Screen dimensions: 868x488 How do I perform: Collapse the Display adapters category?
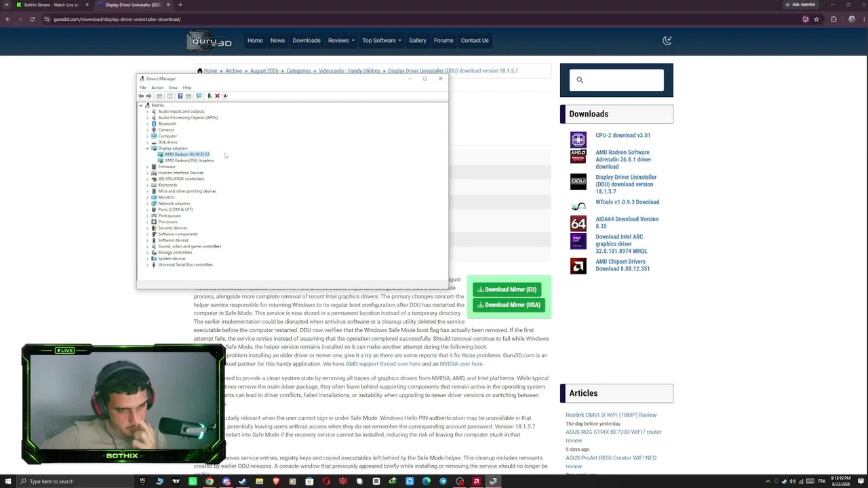(147, 148)
